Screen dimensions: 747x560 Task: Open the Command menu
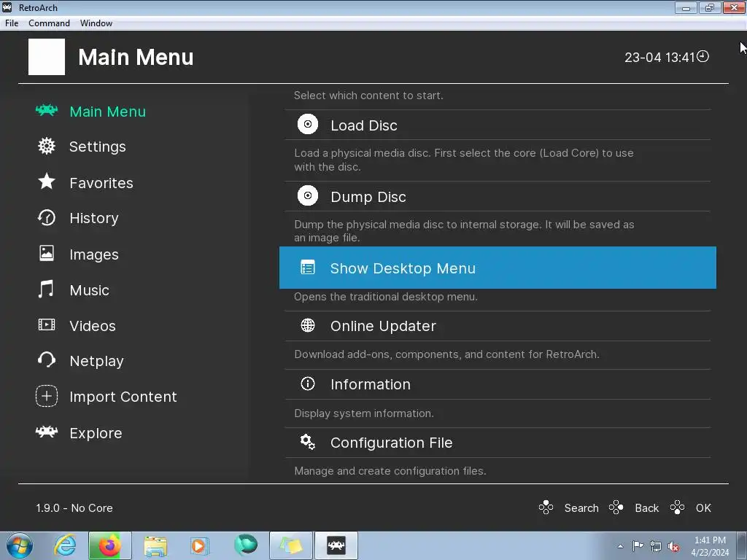click(x=49, y=23)
